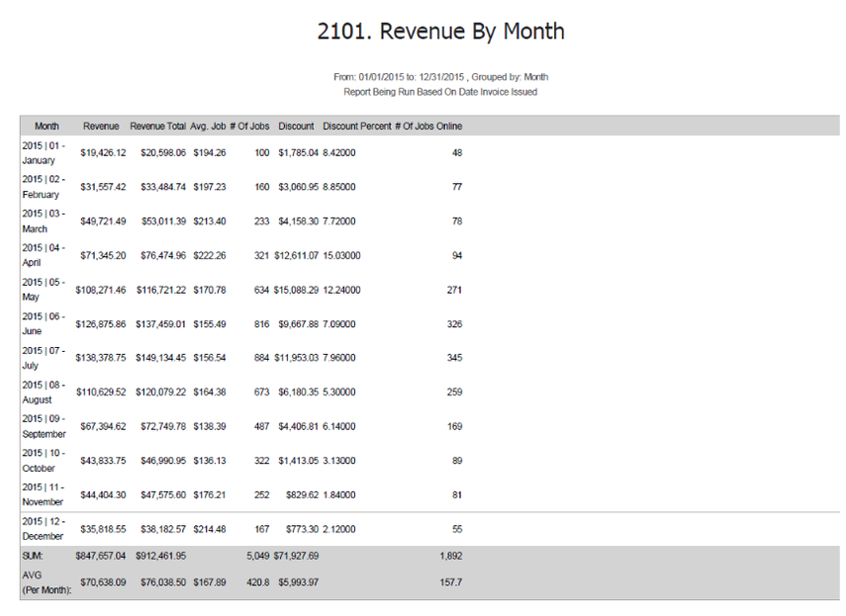The height and width of the screenshot is (616, 846).
Task: Select April discount $12,611.07
Action: [x=296, y=255]
